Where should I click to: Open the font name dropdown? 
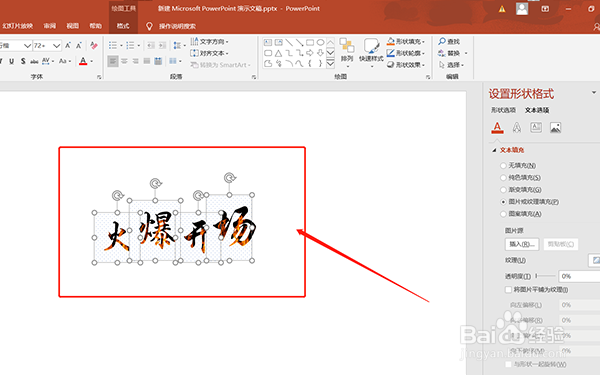point(27,46)
